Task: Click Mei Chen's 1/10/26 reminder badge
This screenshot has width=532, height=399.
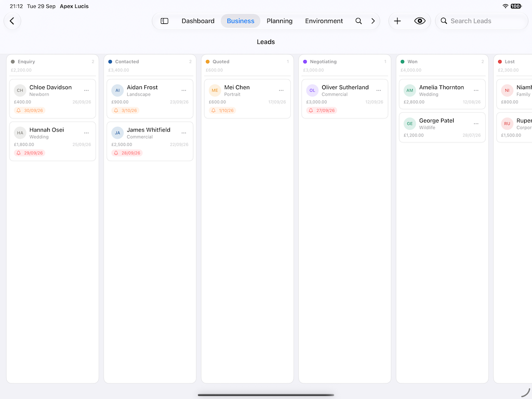Action: coord(222,111)
